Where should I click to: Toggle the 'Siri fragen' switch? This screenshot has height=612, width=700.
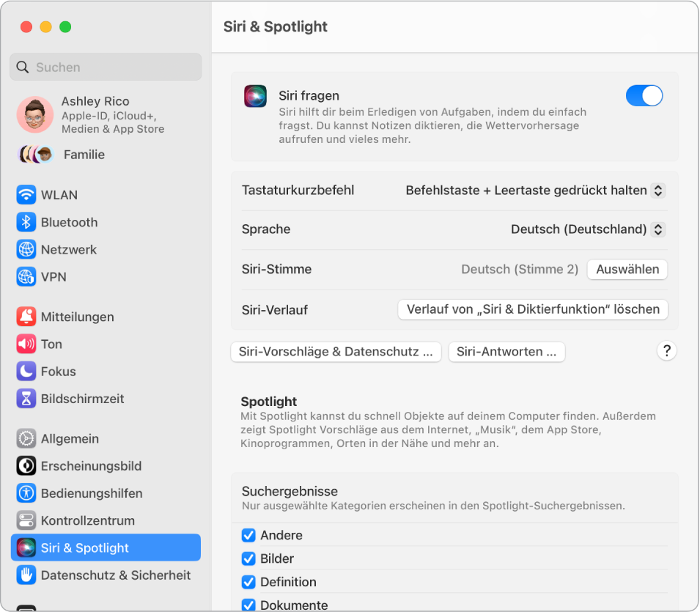coord(644,95)
